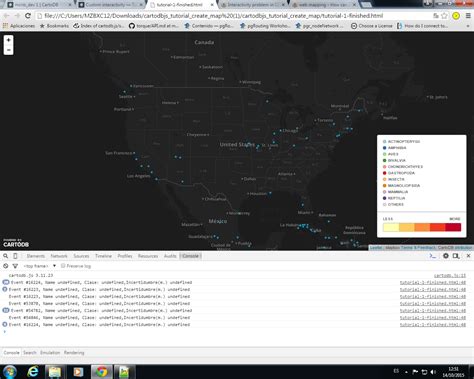This screenshot has width=474, height=379.
Task: Open cartodb.js source link in console
Action: [450, 275]
